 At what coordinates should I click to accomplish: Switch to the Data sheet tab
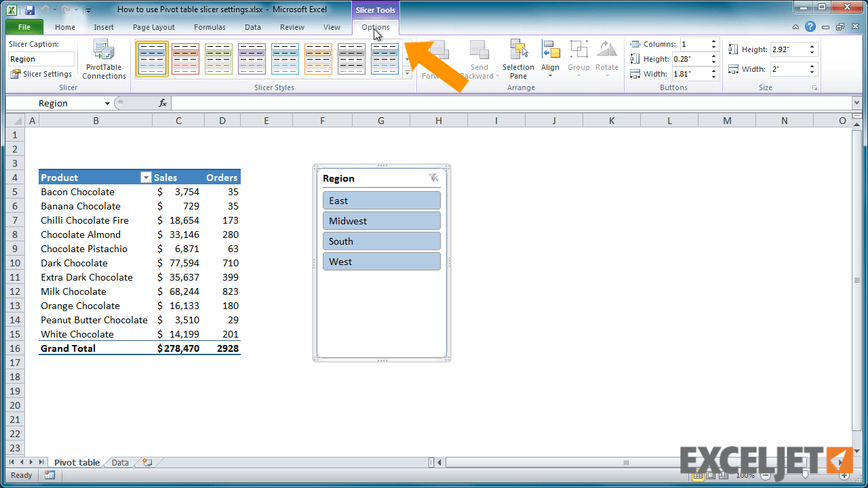coord(119,462)
